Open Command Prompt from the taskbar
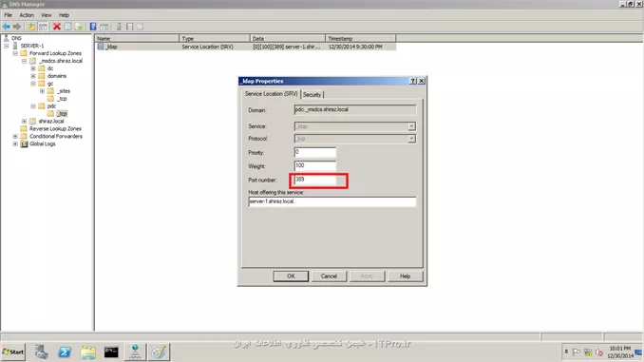The height and width of the screenshot is (362, 644). [111, 352]
